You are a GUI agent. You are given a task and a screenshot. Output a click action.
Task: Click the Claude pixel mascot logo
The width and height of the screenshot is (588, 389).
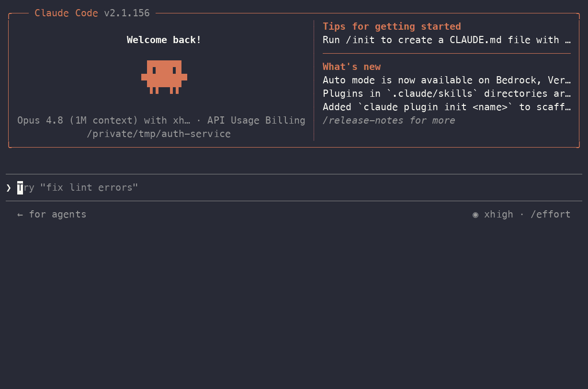point(164,77)
